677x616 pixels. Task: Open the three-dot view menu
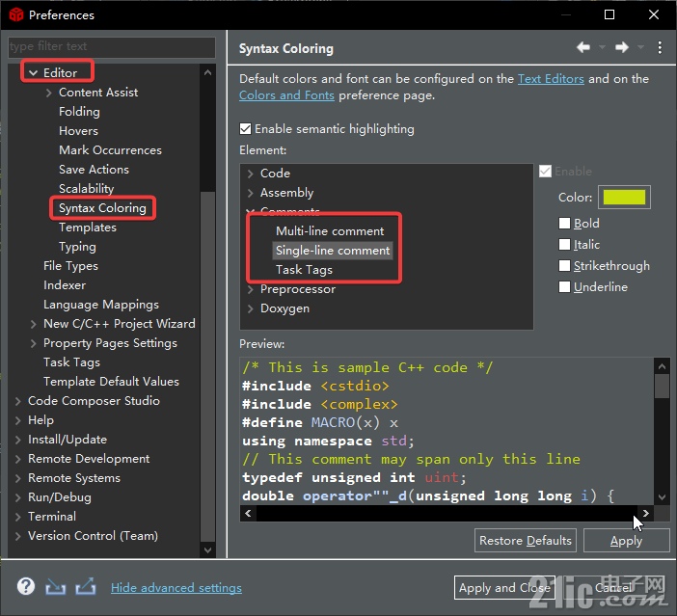point(660,47)
